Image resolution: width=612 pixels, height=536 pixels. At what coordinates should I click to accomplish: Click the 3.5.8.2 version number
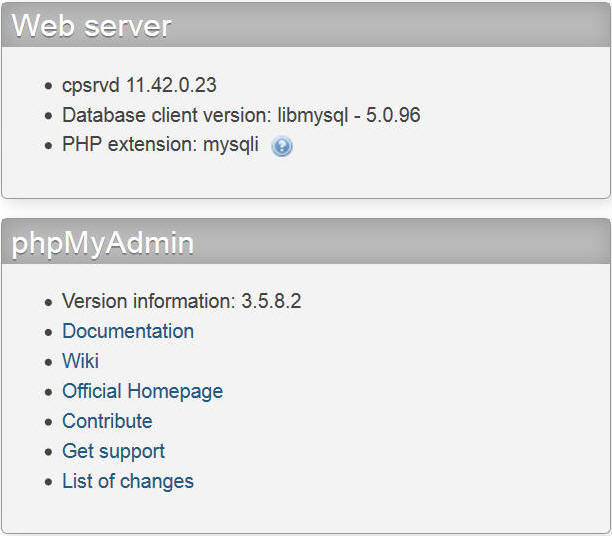click(x=271, y=301)
